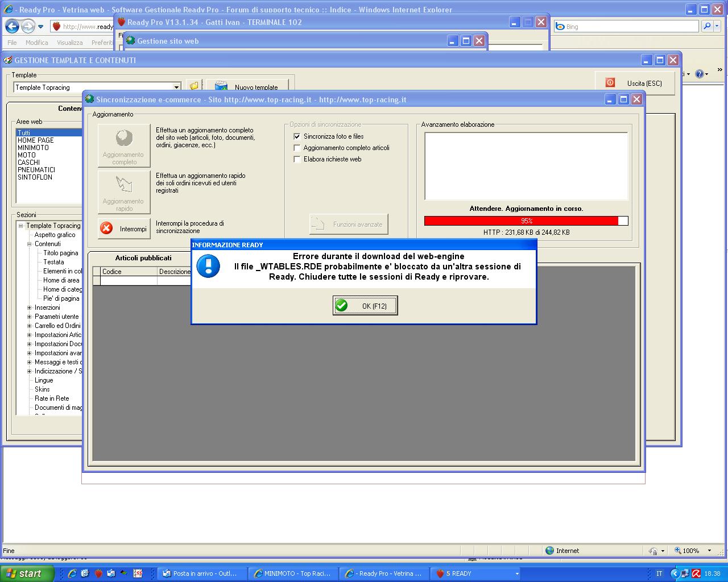Click the Bing search box
This screenshot has width=728, height=582.
(x=626, y=26)
